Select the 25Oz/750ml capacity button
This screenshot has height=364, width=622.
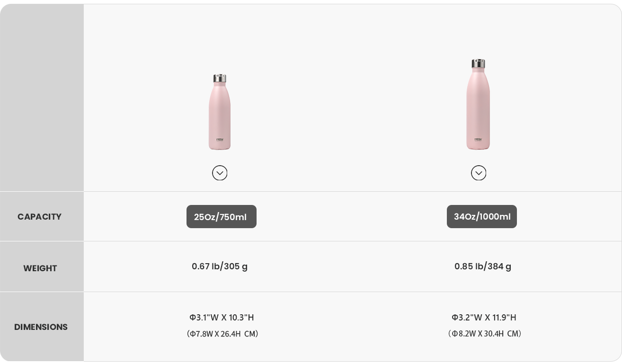pyautogui.click(x=221, y=217)
